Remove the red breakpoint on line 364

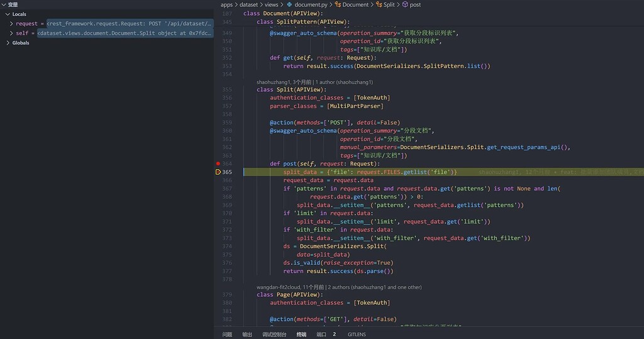218,164
